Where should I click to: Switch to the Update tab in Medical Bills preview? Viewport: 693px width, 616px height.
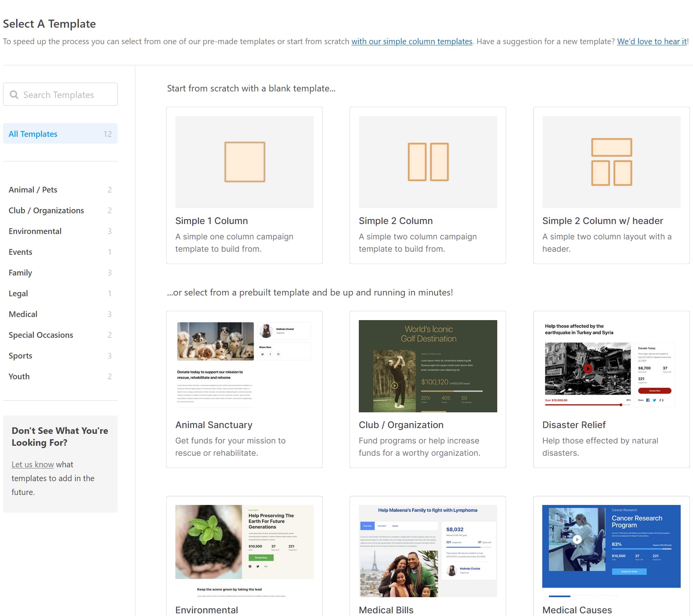[x=395, y=526]
